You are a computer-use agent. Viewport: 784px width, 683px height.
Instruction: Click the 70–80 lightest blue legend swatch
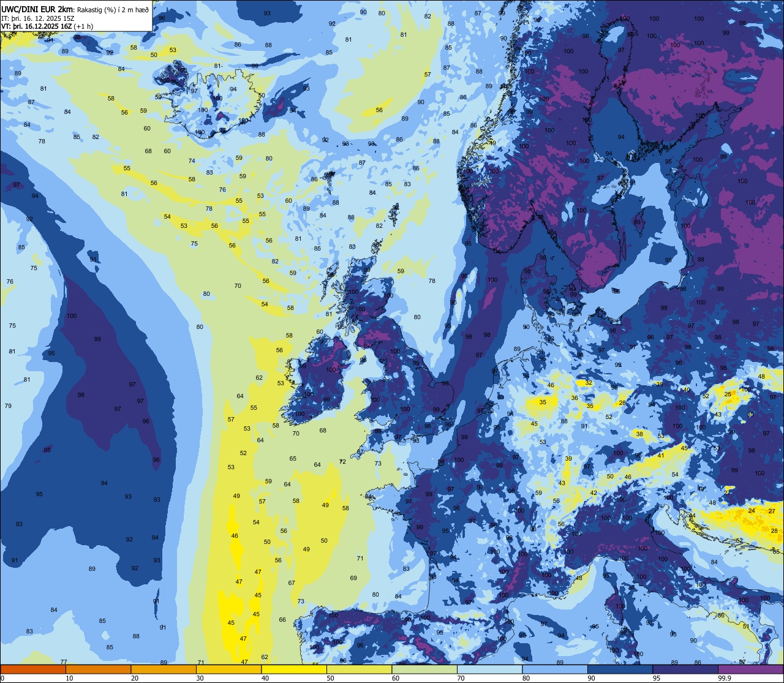click(489, 669)
